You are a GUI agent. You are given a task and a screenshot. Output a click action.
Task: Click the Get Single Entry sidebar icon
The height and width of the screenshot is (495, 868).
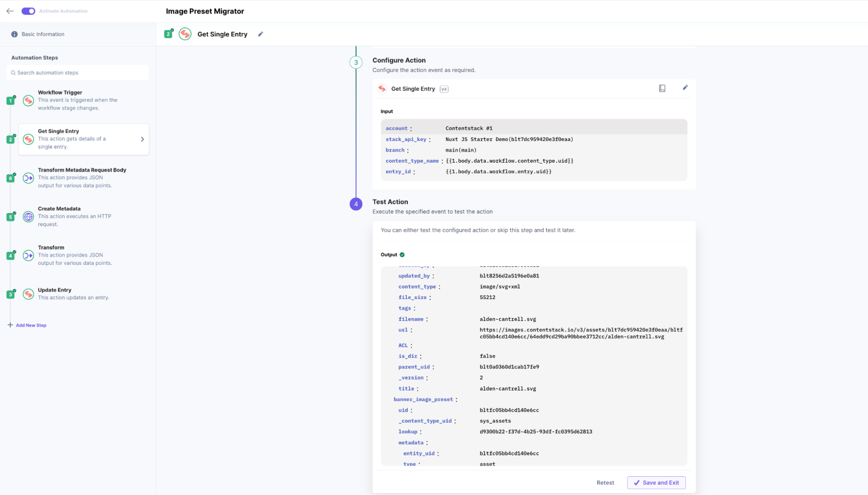(28, 139)
